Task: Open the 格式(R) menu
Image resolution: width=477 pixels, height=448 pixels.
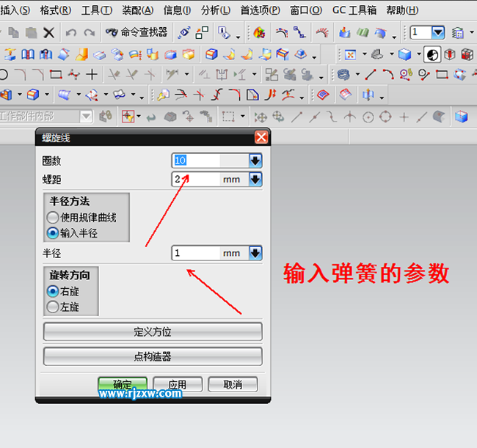Action: coord(56,10)
